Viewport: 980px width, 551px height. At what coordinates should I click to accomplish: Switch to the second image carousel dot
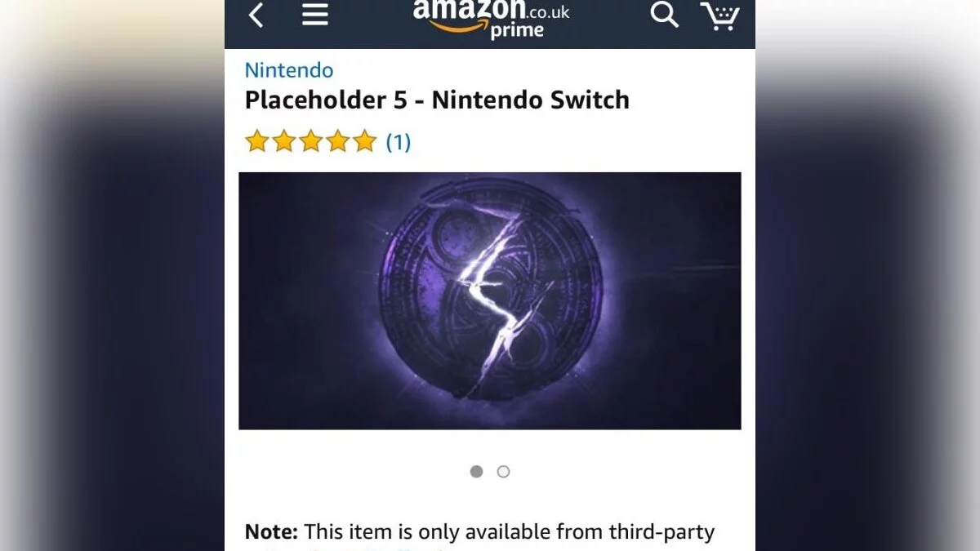point(503,471)
